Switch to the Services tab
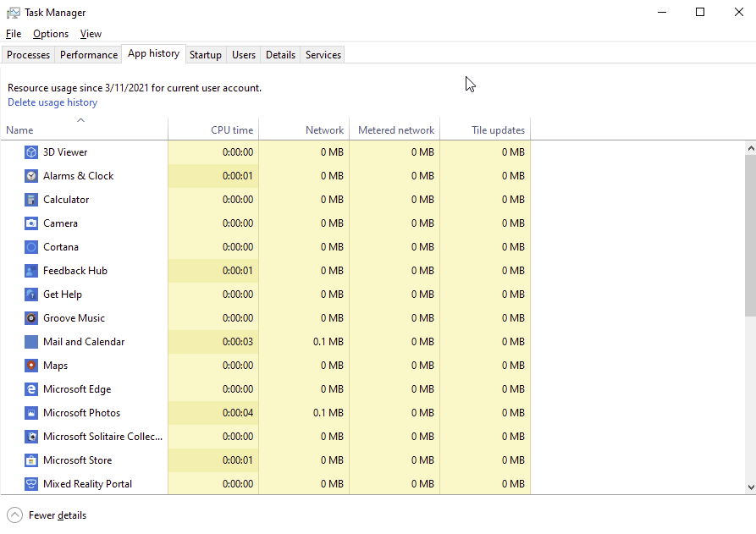 click(323, 55)
